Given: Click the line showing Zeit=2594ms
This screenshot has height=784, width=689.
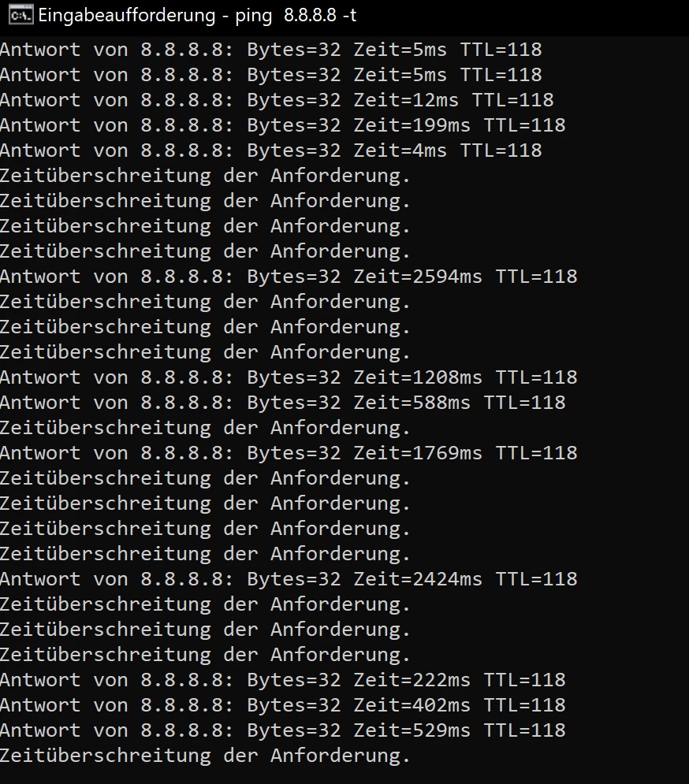Looking at the screenshot, I should (x=289, y=277).
